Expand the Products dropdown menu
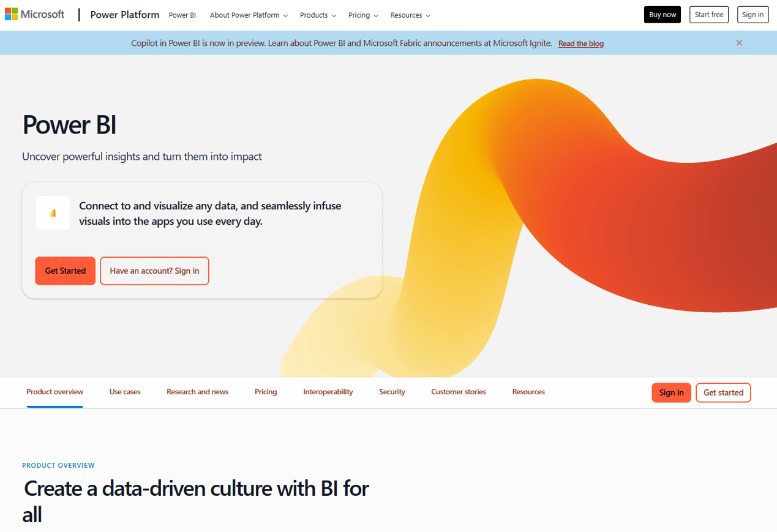Viewport: 777px width, 532px height. point(318,15)
